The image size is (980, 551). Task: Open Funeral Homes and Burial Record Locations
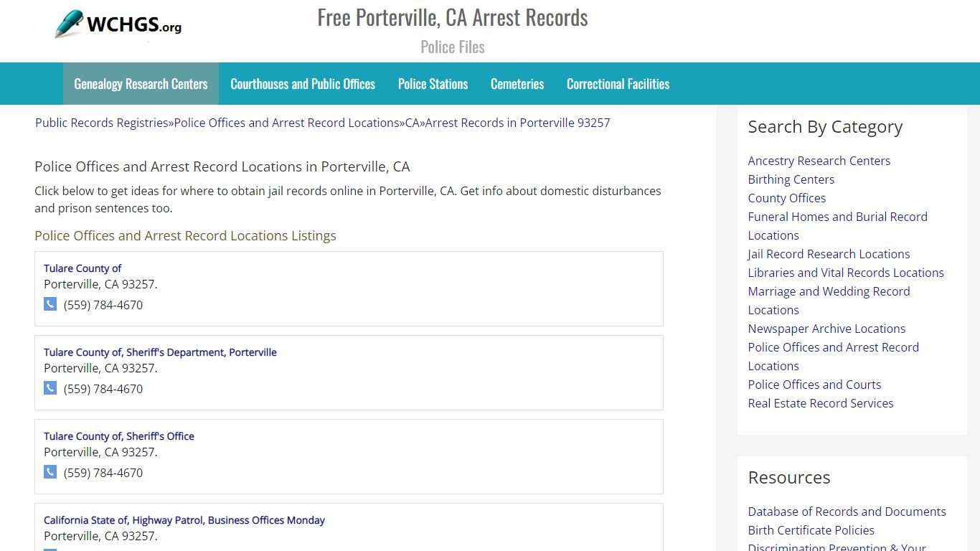837,226
